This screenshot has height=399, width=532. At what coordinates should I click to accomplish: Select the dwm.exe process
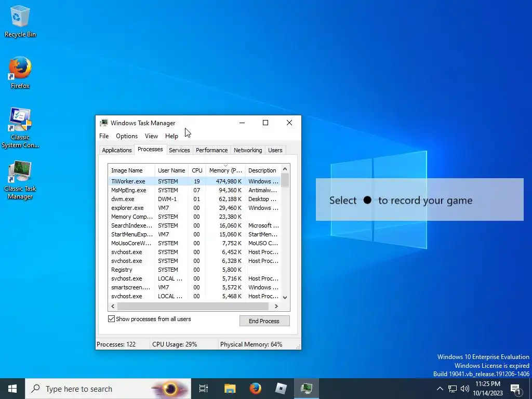click(195, 199)
